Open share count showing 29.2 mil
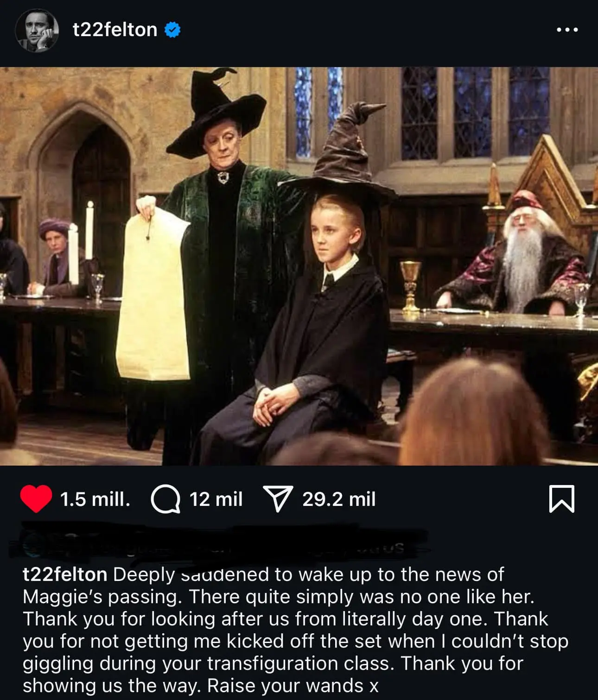 click(x=339, y=499)
